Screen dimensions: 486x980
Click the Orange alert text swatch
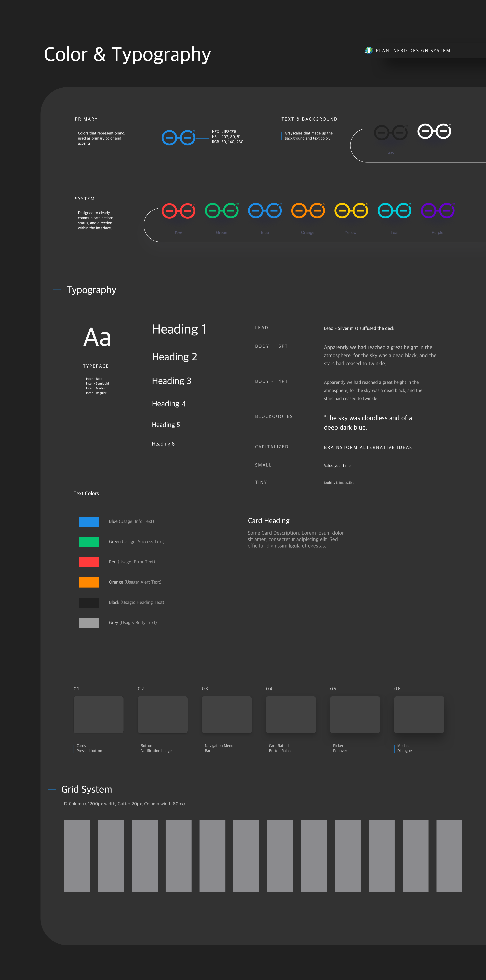[89, 582]
